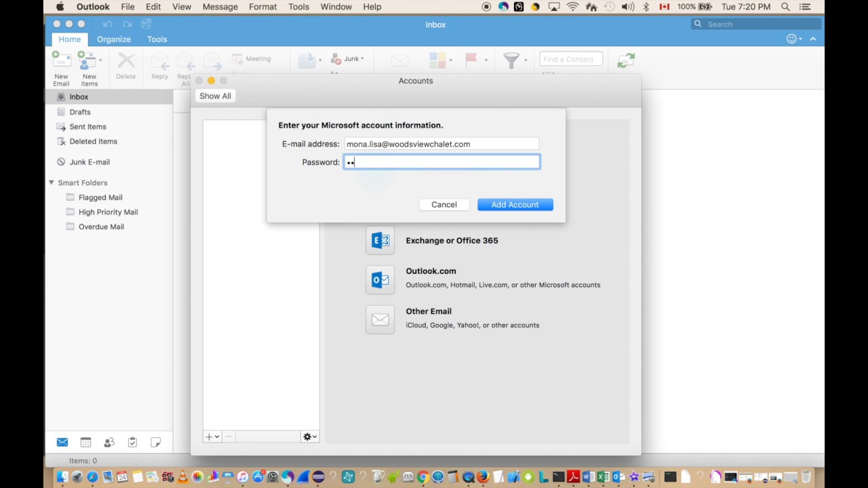
Task: Switch to the Organize ribbon tab
Action: pyautogui.click(x=114, y=39)
